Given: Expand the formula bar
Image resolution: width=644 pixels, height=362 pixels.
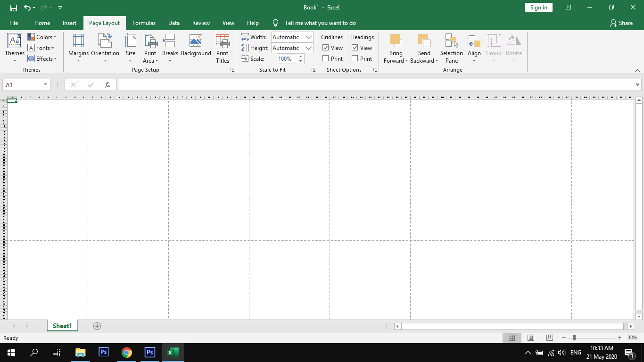Looking at the screenshot, I should click(x=638, y=85).
